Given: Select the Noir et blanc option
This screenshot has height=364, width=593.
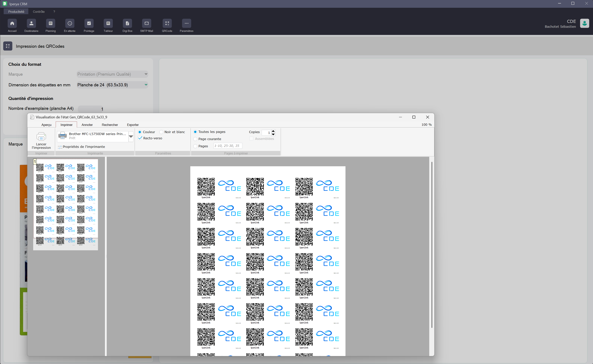Looking at the screenshot, I should pos(161,132).
